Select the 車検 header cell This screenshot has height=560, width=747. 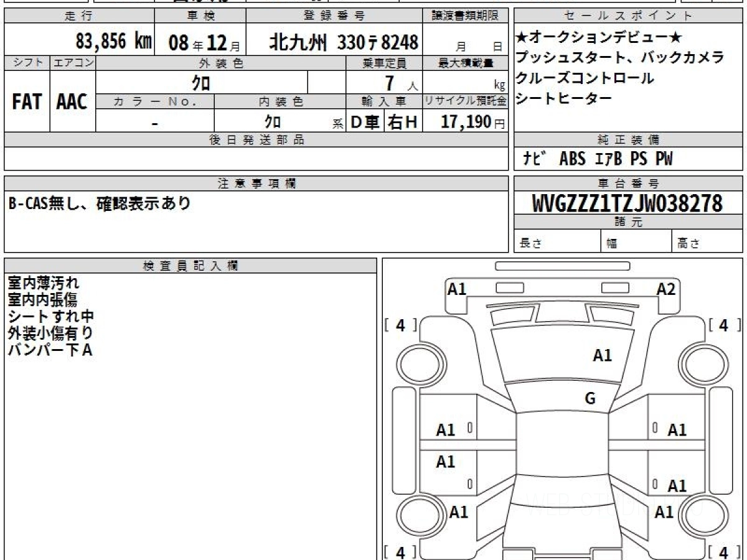(x=200, y=16)
